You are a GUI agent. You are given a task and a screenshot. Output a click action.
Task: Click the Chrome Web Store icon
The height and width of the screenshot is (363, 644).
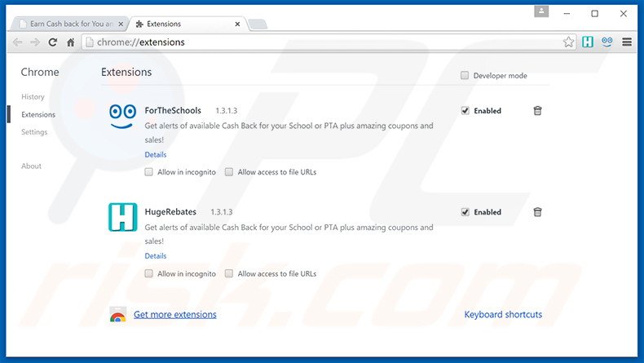click(x=118, y=315)
